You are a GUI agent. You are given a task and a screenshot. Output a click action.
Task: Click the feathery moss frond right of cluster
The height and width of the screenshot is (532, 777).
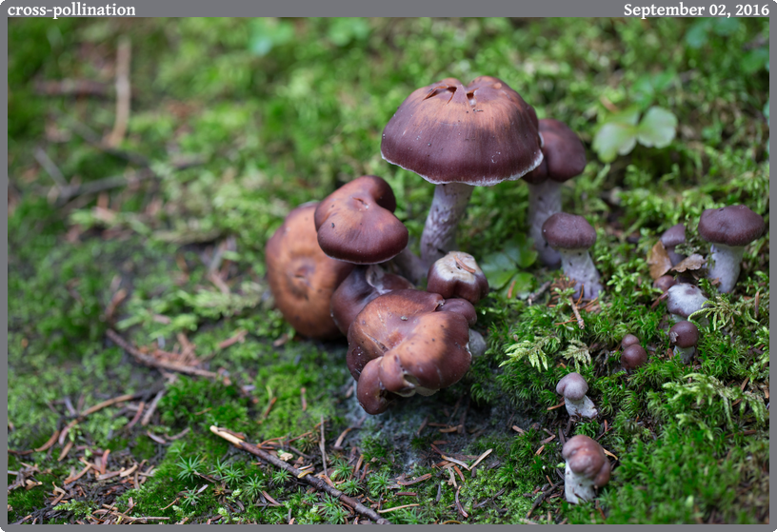point(538,350)
